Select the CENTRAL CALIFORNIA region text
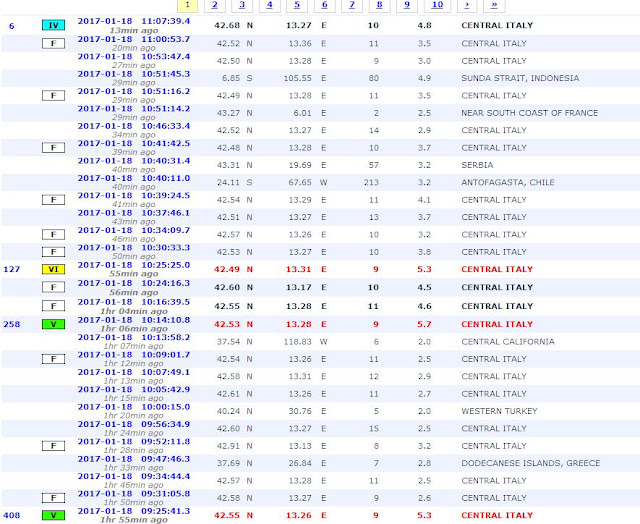The image size is (640, 524). coord(508,342)
